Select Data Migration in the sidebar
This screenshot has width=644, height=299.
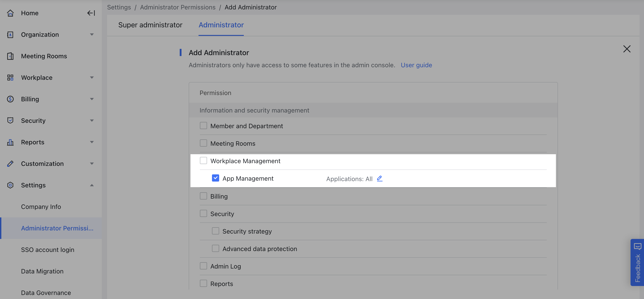click(42, 271)
